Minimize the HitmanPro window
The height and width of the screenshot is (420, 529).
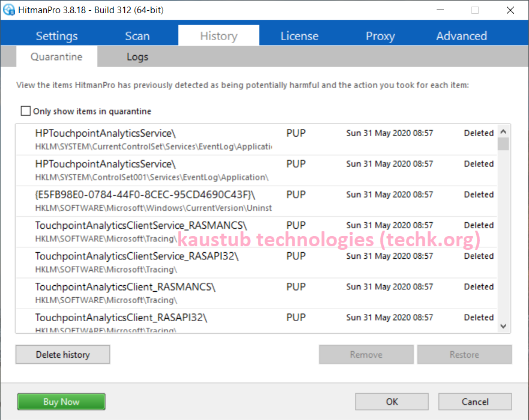click(440, 10)
